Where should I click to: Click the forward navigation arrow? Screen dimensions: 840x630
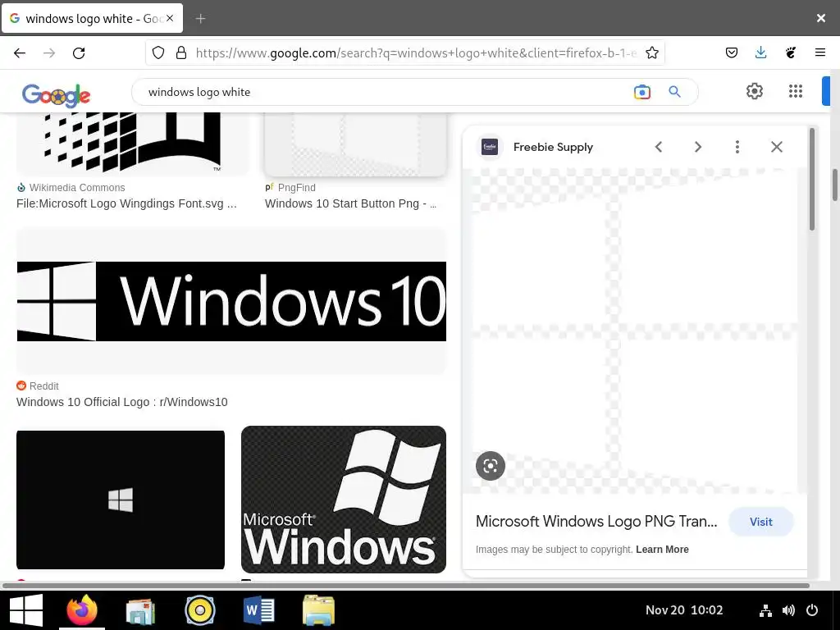[49, 52]
